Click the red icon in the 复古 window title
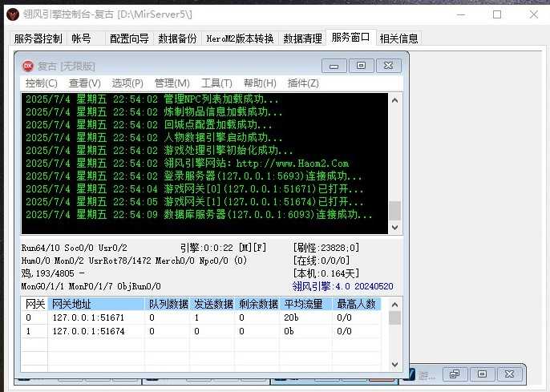 pyautogui.click(x=28, y=66)
